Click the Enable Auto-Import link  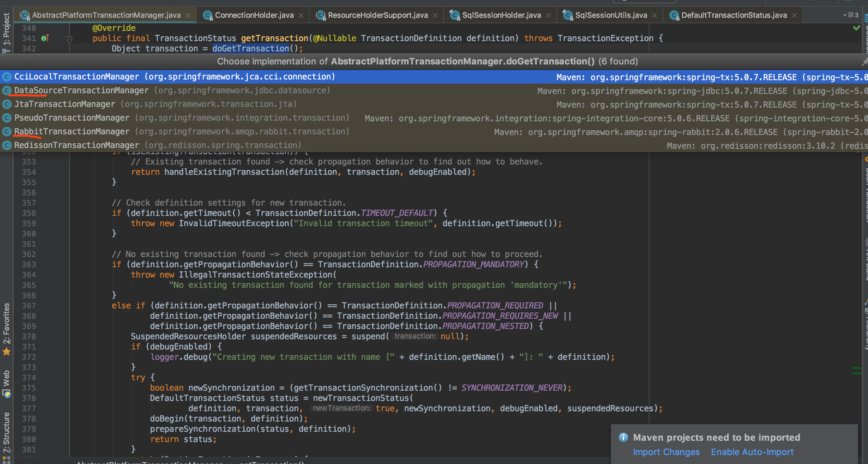pos(752,452)
